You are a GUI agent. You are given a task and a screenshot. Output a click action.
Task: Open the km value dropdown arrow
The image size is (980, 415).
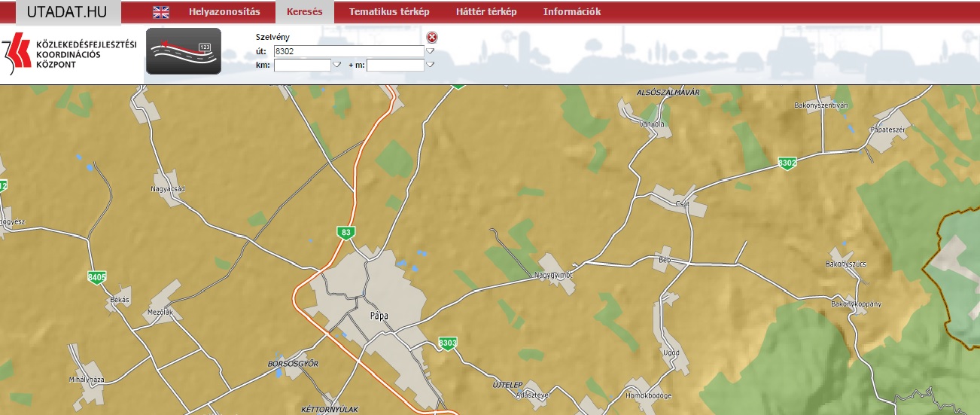pos(337,65)
